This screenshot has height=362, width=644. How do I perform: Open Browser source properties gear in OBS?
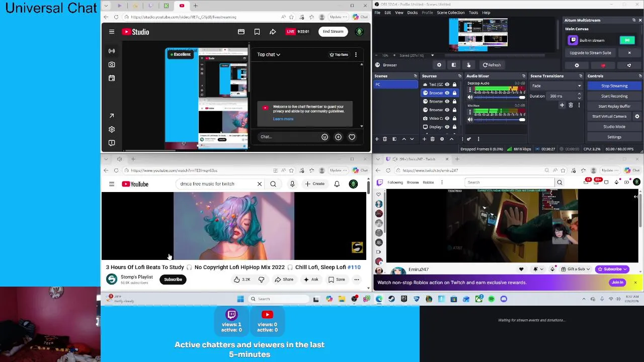(439, 65)
